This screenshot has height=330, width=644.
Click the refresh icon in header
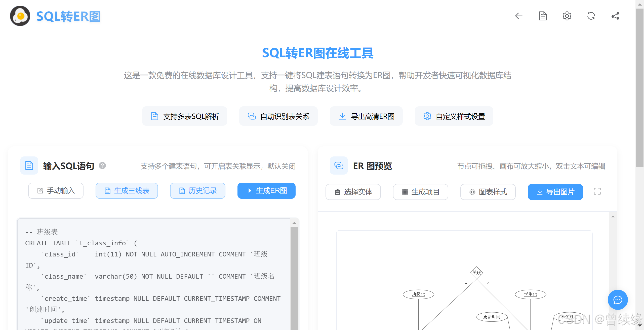[591, 16]
